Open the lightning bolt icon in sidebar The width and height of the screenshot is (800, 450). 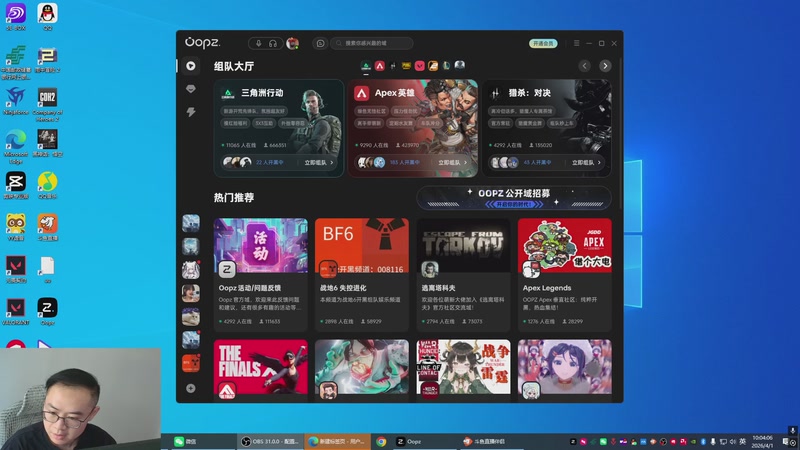(x=191, y=112)
